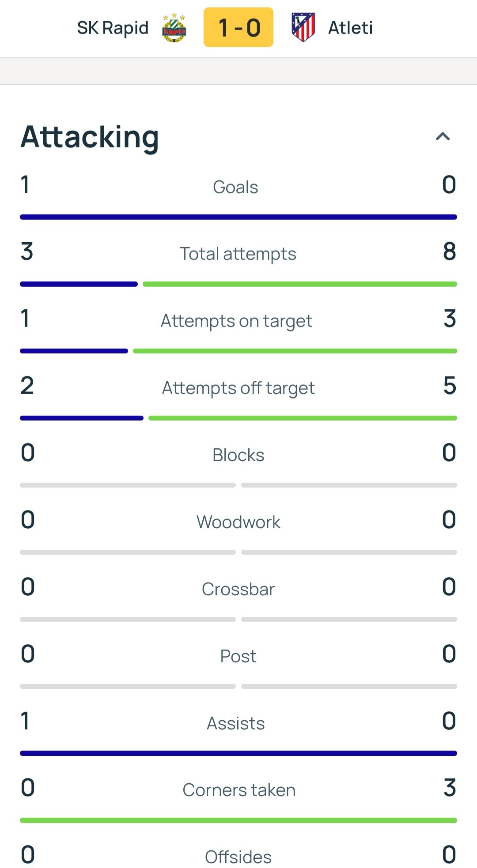Click the blue Attempts on target bar
Screen dimensions: 477x868
pyautogui.click(x=74, y=351)
